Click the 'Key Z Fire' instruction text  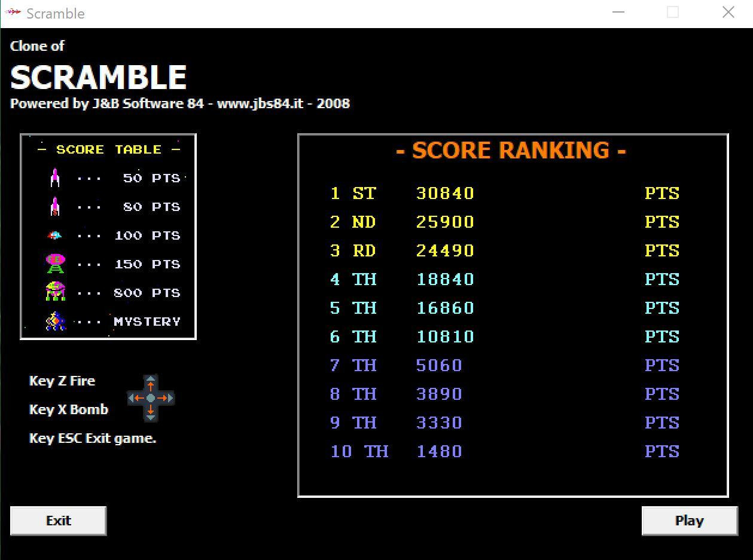pyautogui.click(x=62, y=381)
